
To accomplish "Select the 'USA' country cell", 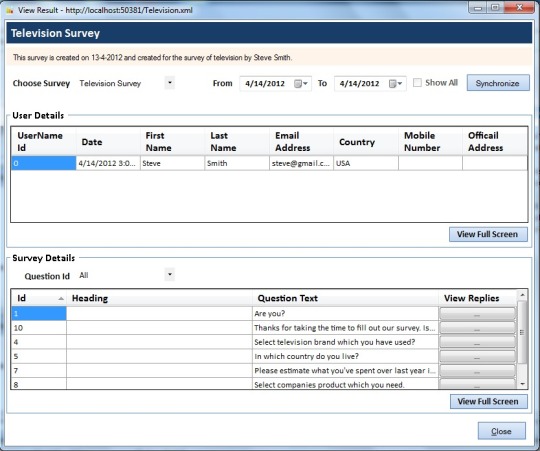I will pyautogui.click(x=366, y=163).
